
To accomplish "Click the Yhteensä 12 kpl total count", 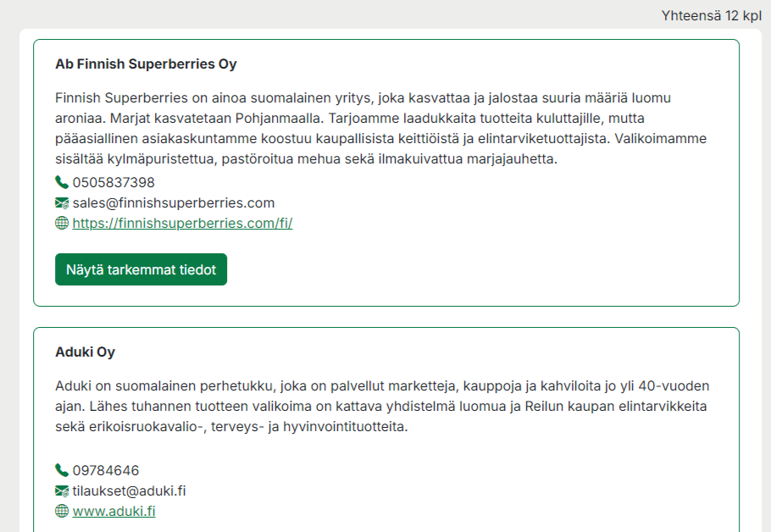I will tap(712, 16).
